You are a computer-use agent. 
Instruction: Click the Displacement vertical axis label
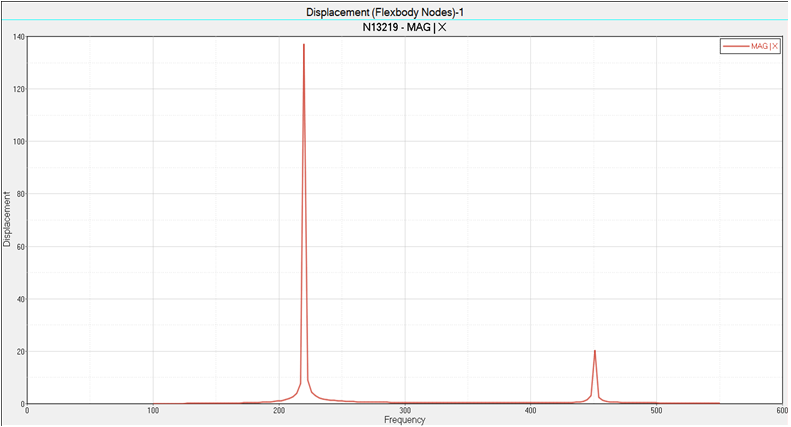[7, 219]
